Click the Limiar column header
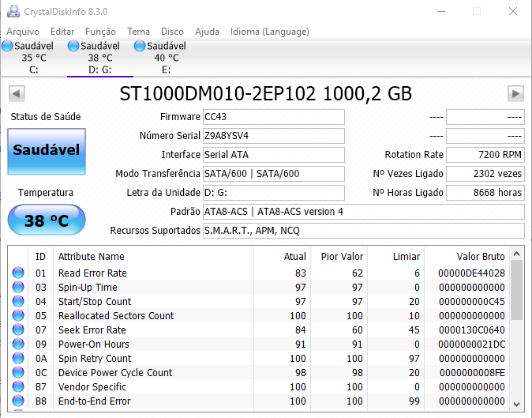 coord(395,256)
